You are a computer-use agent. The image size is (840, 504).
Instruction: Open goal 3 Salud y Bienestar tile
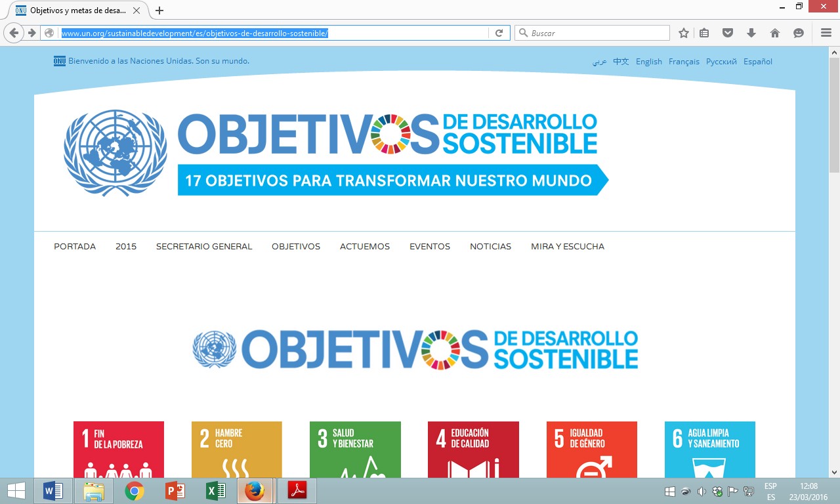(x=355, y=450)
